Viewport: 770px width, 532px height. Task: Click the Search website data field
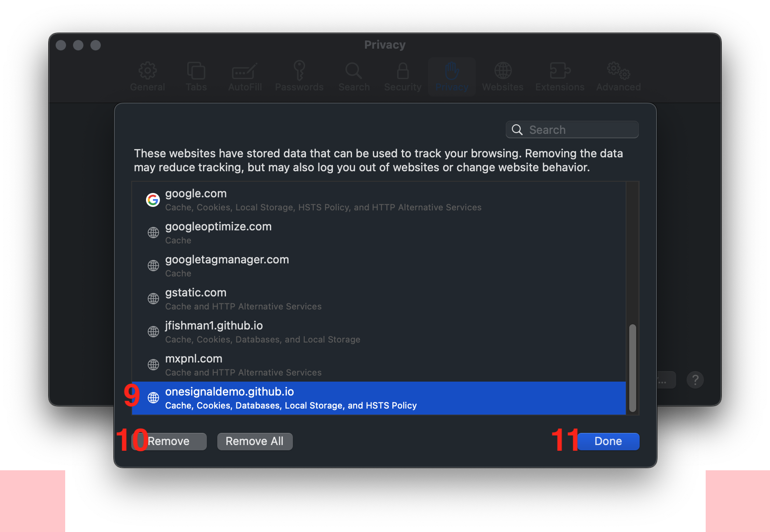click(x=572, y=130)
